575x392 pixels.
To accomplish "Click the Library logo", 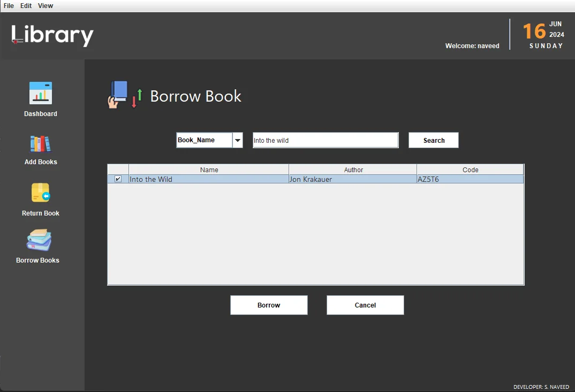I will [52, 35].
